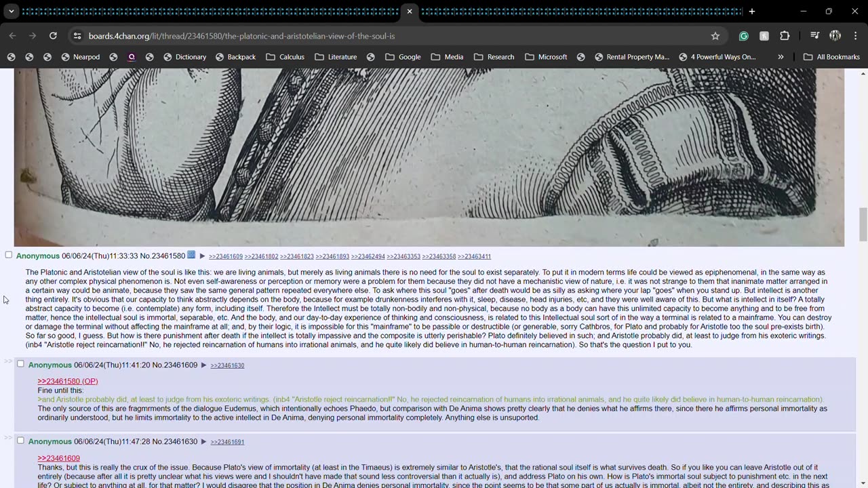Follow backlink >>23461691 in the third post header
This screenshot has height=488, width=868.
pyautogui.click(x=227, y=442)
